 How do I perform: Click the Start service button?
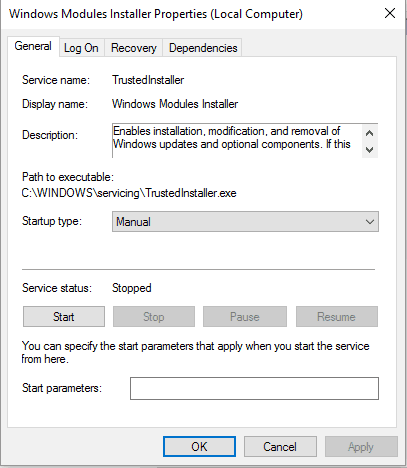64,317
